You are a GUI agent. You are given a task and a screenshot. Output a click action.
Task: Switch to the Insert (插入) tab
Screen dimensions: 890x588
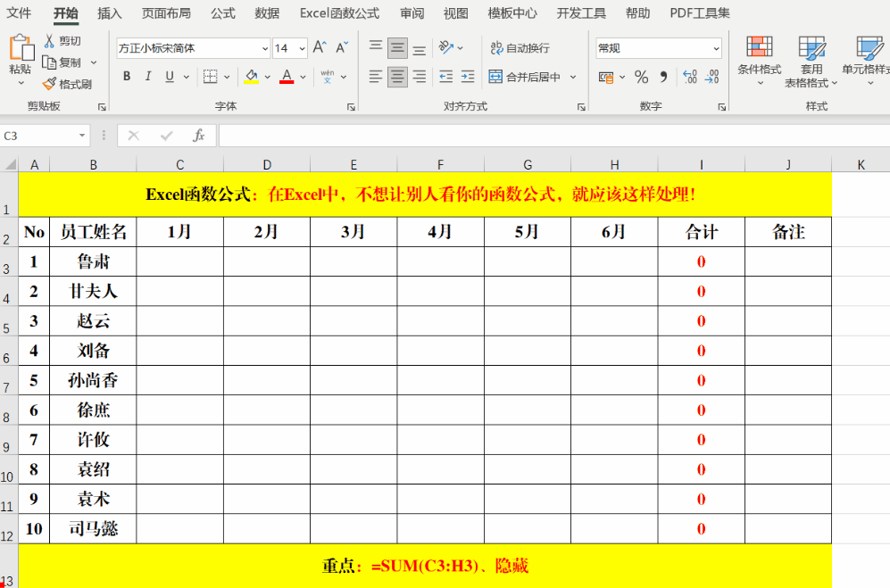coord(110,13)
